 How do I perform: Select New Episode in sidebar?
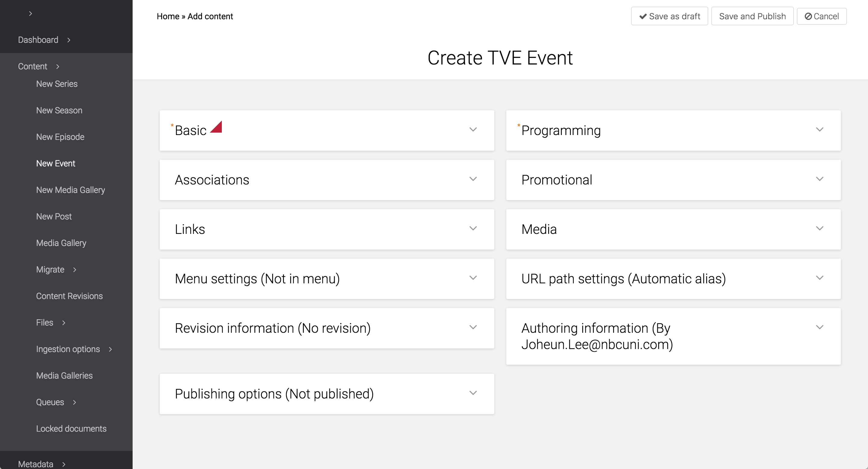(x=60, y=137)
